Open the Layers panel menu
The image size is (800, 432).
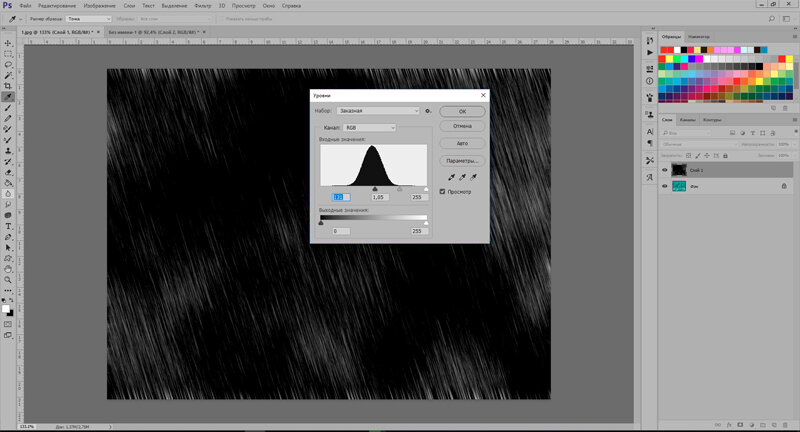point(794,120)
